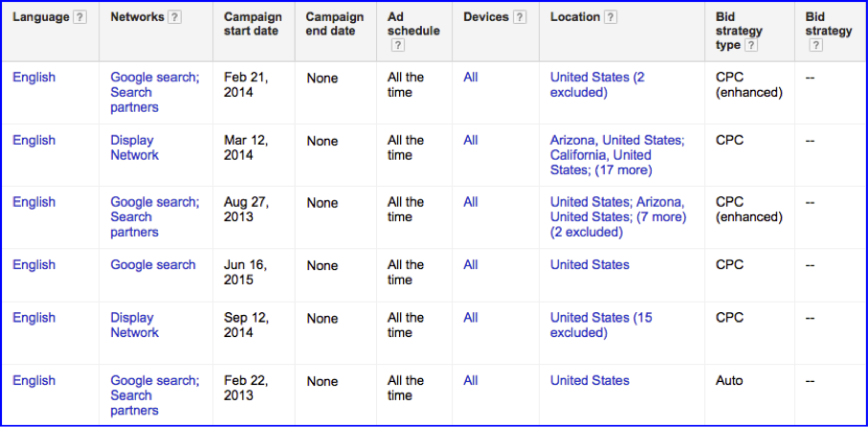Click the help icon next to Devices
Viewport: 868px width, 427px height.
pyautogui.click(x=520, y=18)
